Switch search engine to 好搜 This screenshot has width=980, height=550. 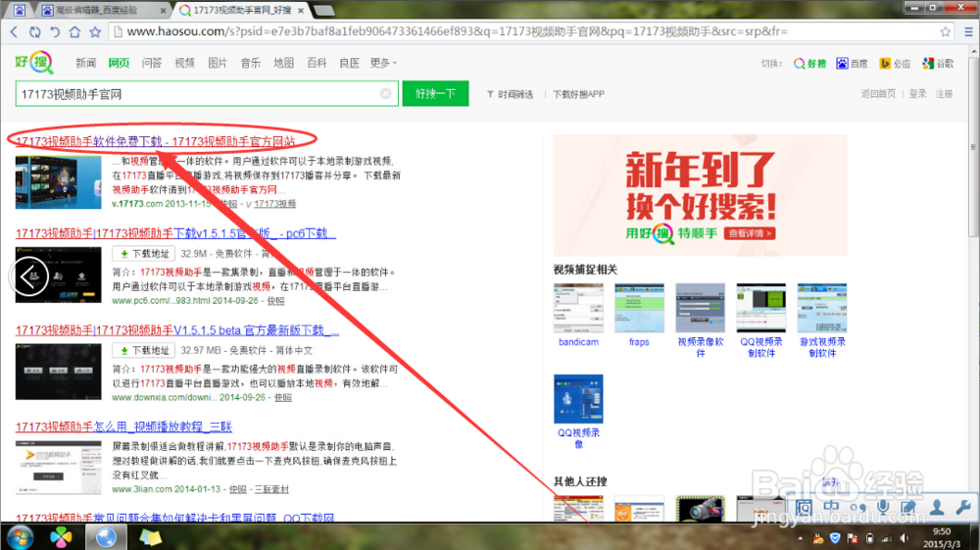[x=810, y=64]
